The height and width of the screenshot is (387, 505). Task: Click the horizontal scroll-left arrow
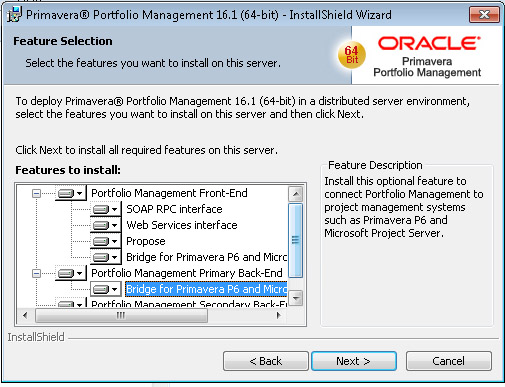point(25,315)
